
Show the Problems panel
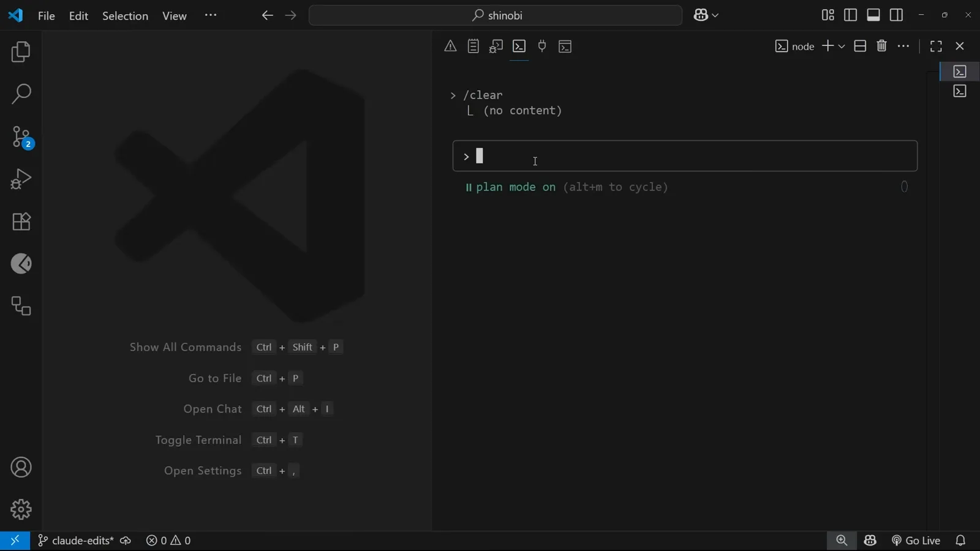[x=450, y=46]
